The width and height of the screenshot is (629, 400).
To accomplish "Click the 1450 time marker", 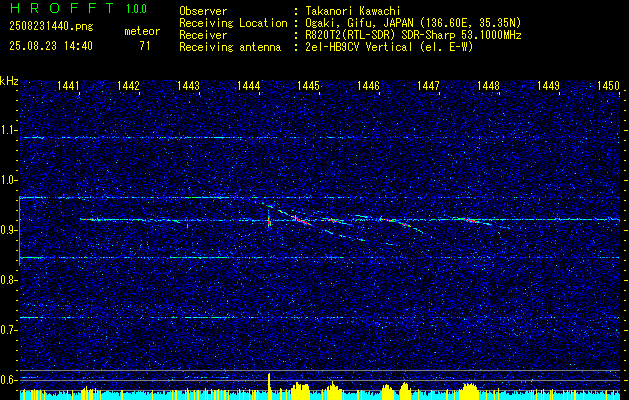I will tap(608, 85).
